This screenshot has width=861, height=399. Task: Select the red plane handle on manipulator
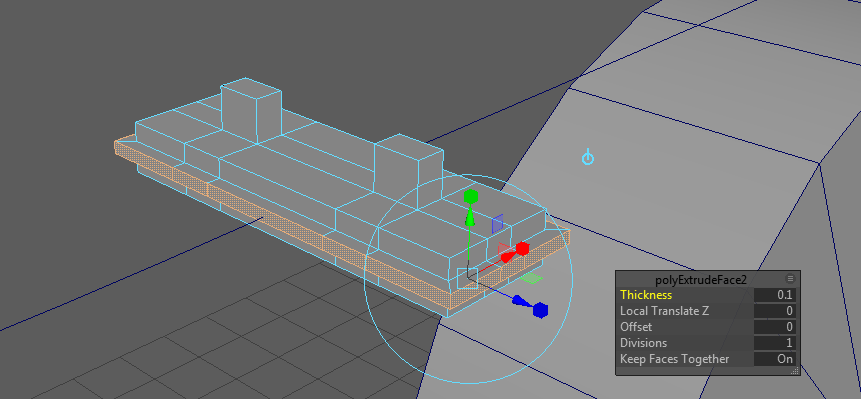pos(504,250)
